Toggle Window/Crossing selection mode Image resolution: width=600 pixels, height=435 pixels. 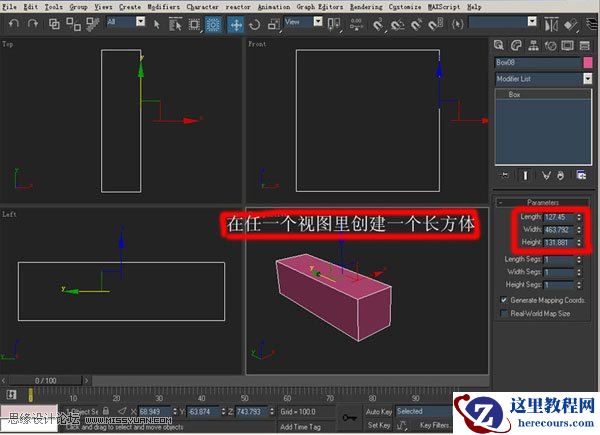coord(213,24)
